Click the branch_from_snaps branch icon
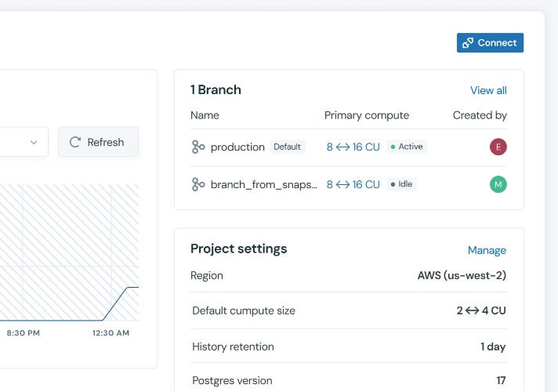This screenshot has width=558, height=392. point(198,184)
